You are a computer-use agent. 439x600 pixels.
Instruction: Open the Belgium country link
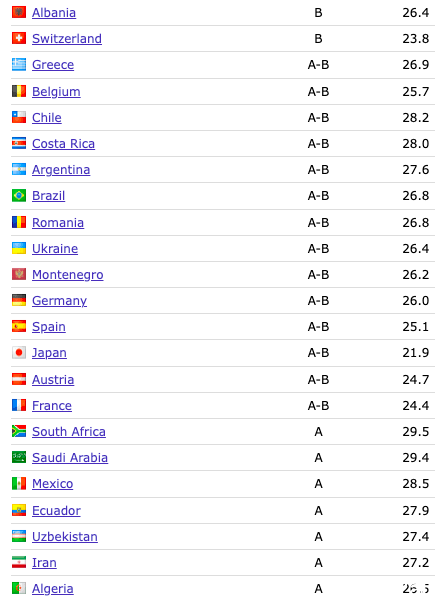56,92
